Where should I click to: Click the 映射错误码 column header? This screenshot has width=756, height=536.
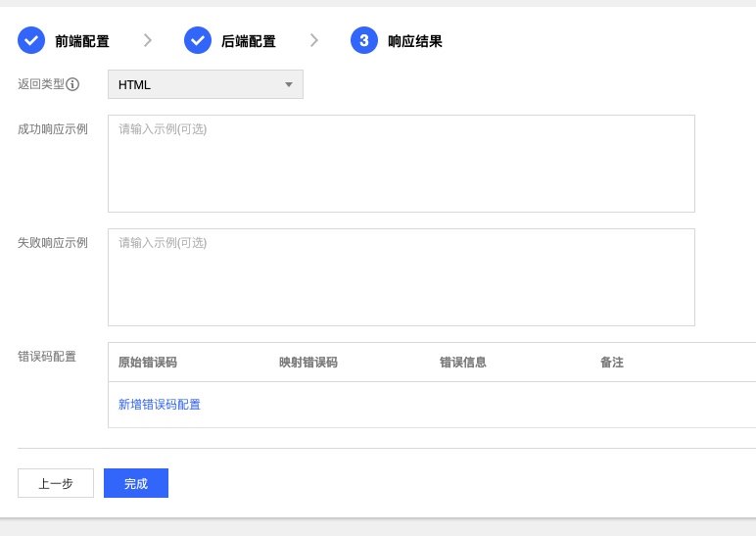click(x=308, y=363)
